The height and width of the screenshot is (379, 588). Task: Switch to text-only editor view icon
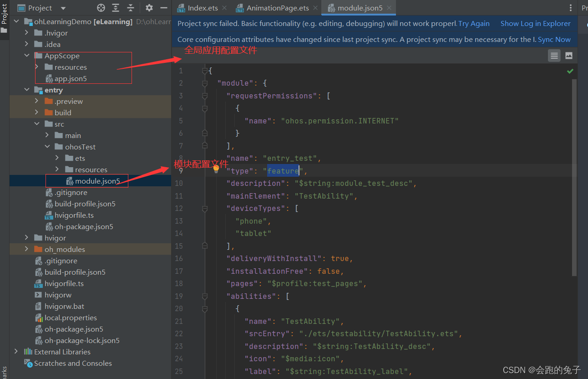click(x=554, y=56)
